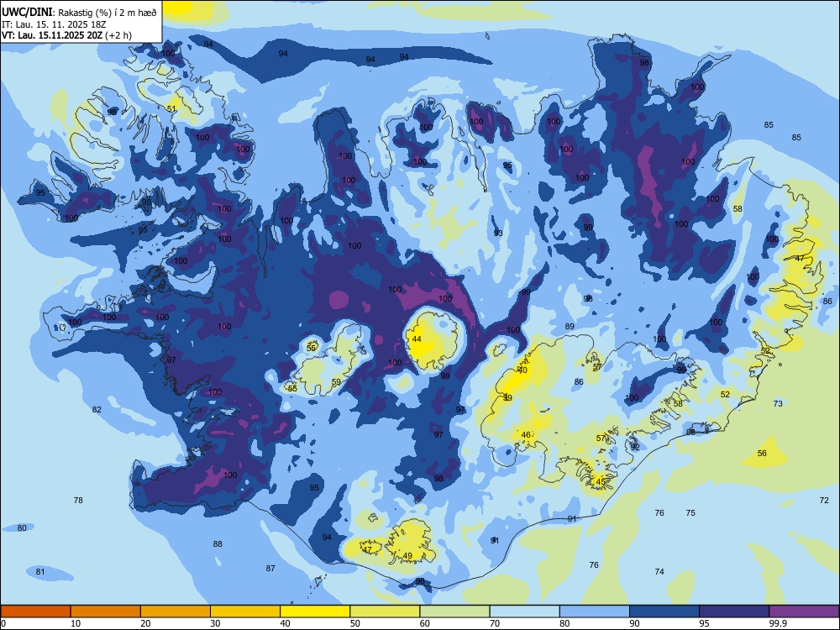Click the humidity value 45 near the southeast coast
840x630 pixels.
point(601,481)
